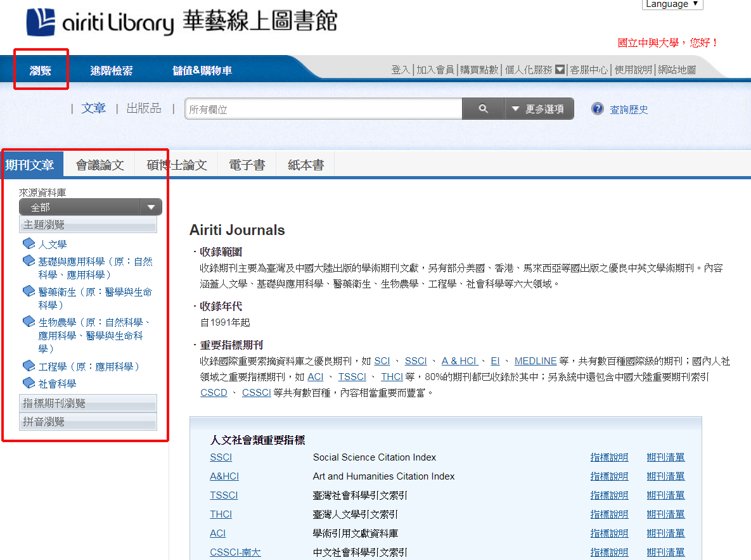Click the airiti Library logo
751x560 pixels.
[x=182, y=22]
